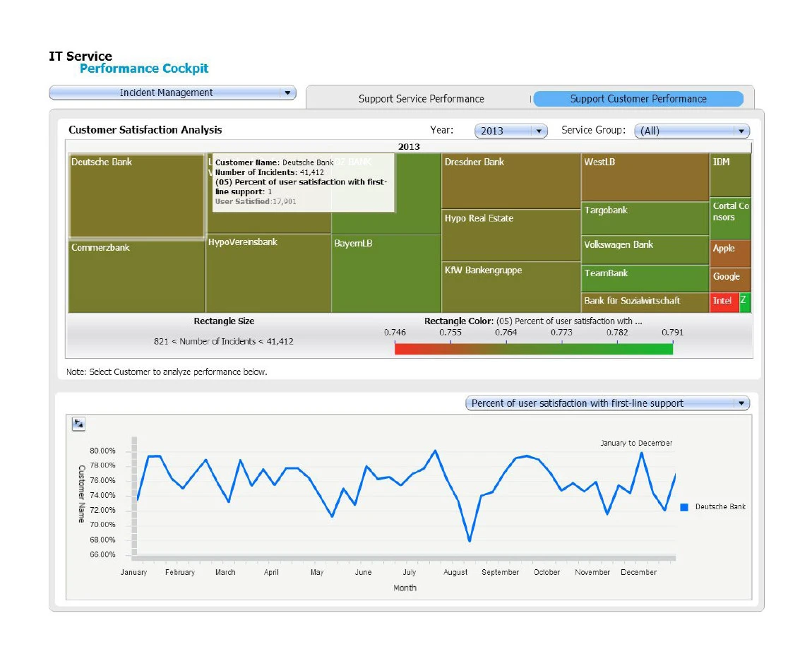
Task: Click the blue Deutsche Bank legend swatch
Action: point(684,507)
